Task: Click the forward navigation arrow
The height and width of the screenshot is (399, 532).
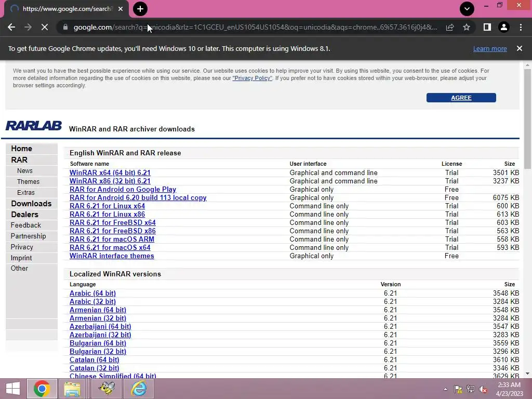Action: point(28,27)
